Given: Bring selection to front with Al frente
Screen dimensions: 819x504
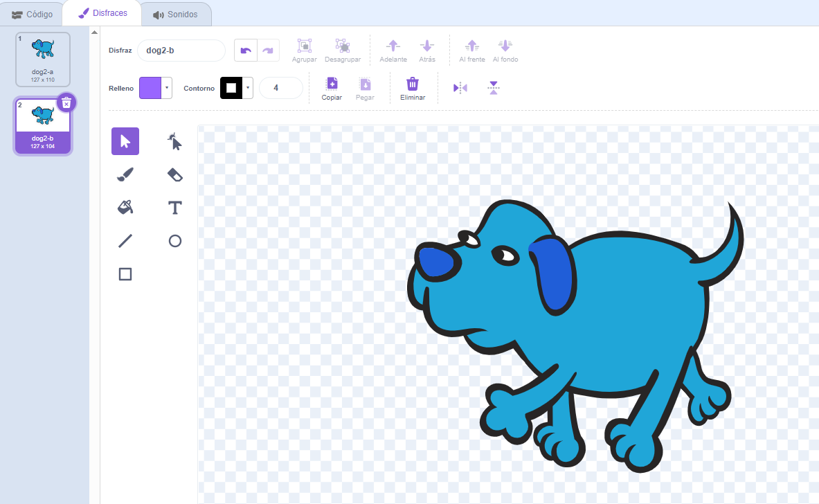Looking at the screenshot, I should click(x=472, y=51).
